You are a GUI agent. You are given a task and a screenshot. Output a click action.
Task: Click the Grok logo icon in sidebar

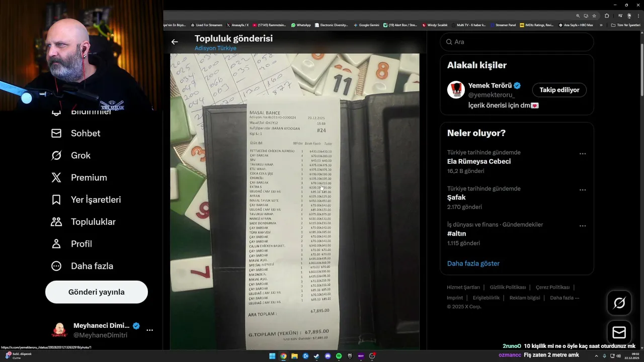tap(56, 155)
